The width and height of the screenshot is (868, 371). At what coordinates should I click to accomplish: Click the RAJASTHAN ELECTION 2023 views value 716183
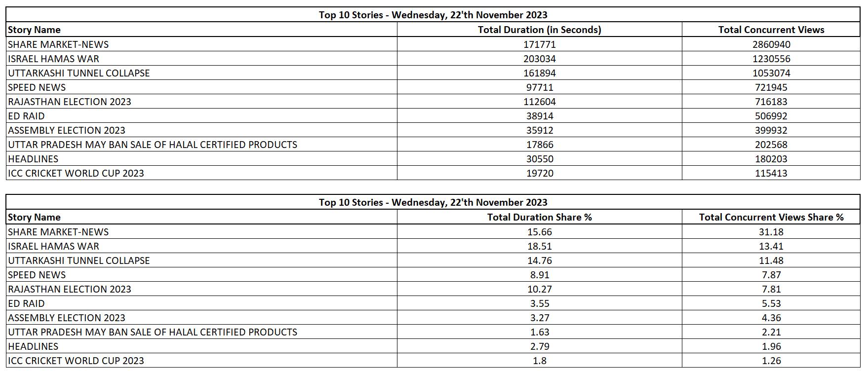coord(771,102)
